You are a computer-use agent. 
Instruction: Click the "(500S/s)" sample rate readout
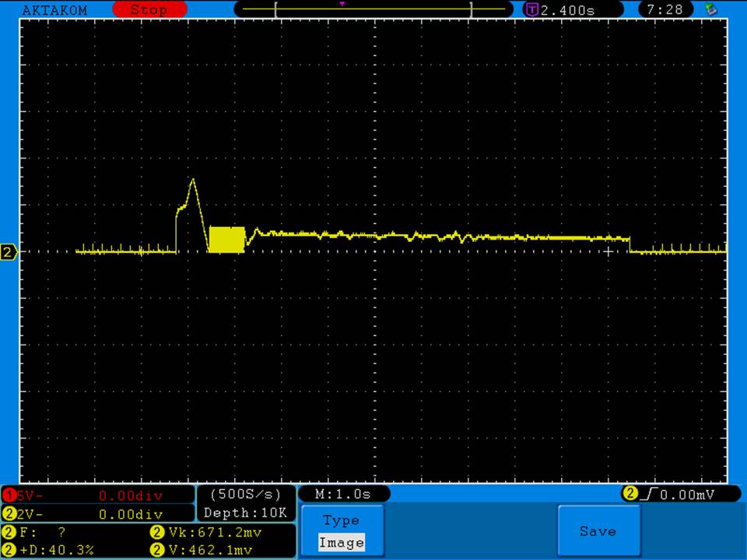coord(246,495)
